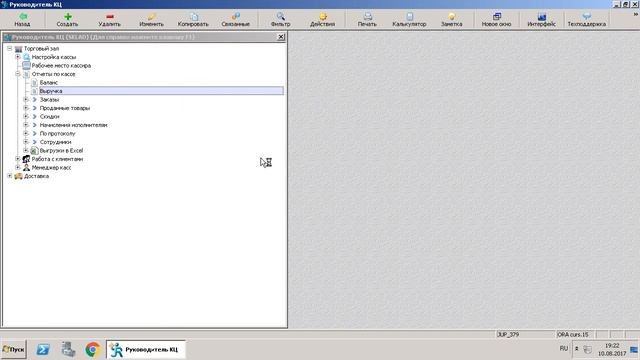Select the Заказы tree item

(49, 100)
